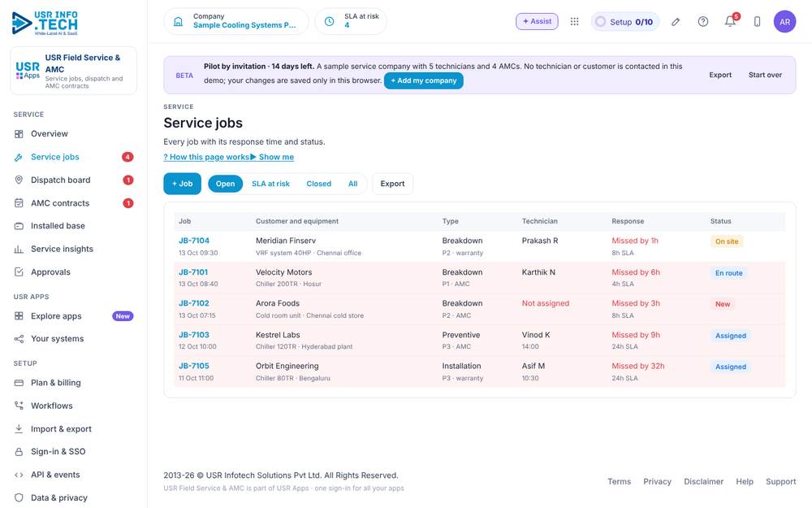Viewport: 812px width, 508px height.
Task: Click the Installed base icon
Action: [x=19, y=226]
